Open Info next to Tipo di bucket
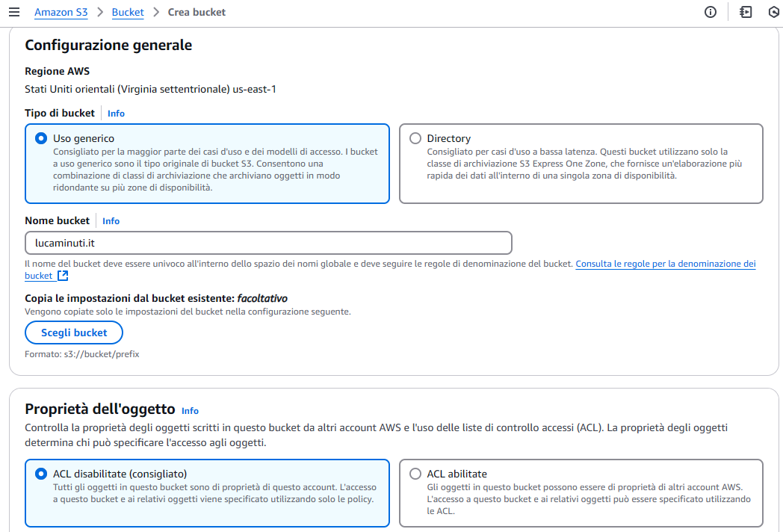 tap(116, 114)
